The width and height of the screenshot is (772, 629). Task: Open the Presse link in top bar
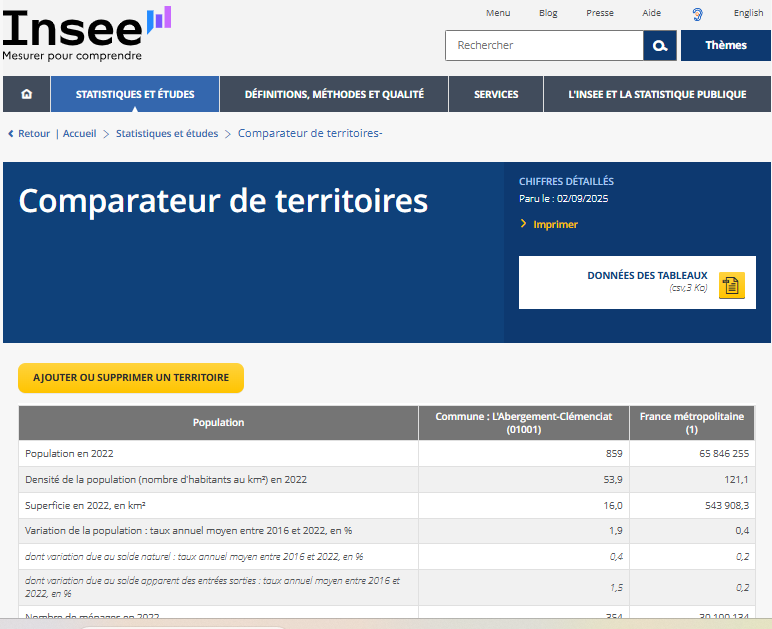pyautogui.click(x=600, y=13)
